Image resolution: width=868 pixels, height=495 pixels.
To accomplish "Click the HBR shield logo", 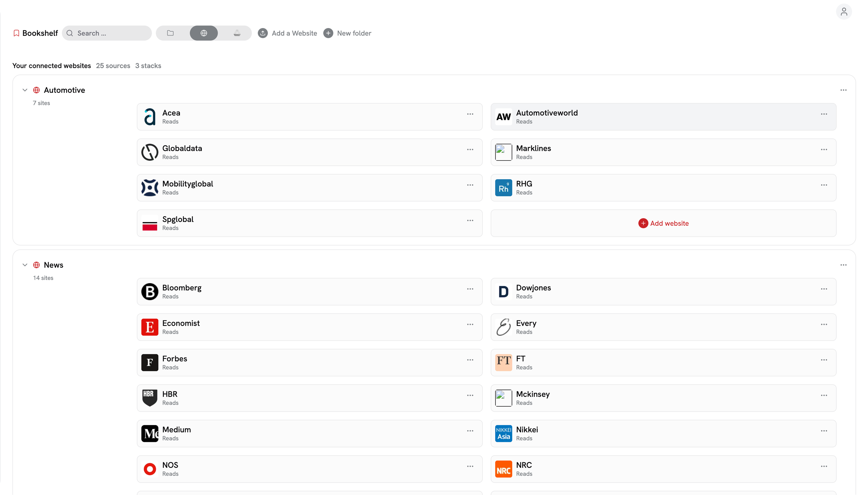I will coord(150,398).
